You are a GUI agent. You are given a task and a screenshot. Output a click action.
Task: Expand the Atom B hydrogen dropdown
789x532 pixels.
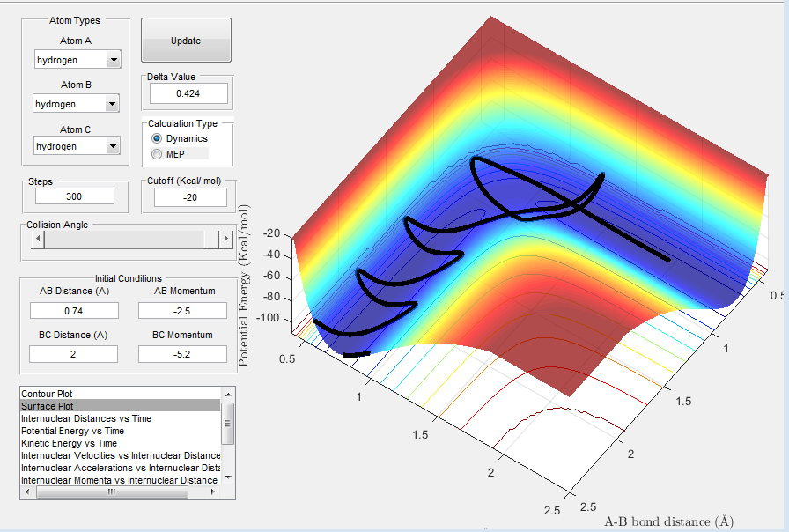[x=76, y=104]
